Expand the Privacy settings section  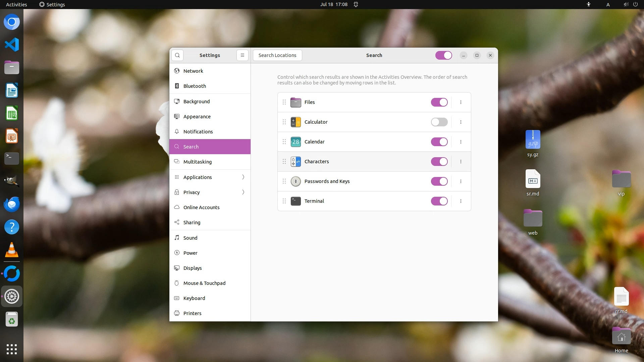(x=243, y=192)
